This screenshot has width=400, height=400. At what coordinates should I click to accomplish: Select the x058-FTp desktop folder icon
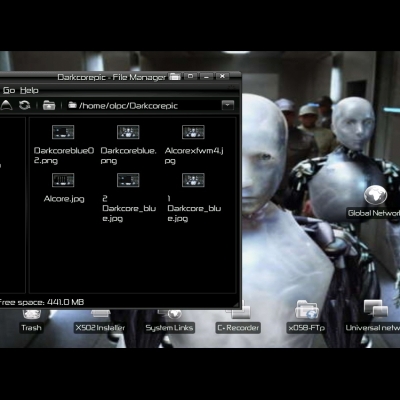point(307,310)
